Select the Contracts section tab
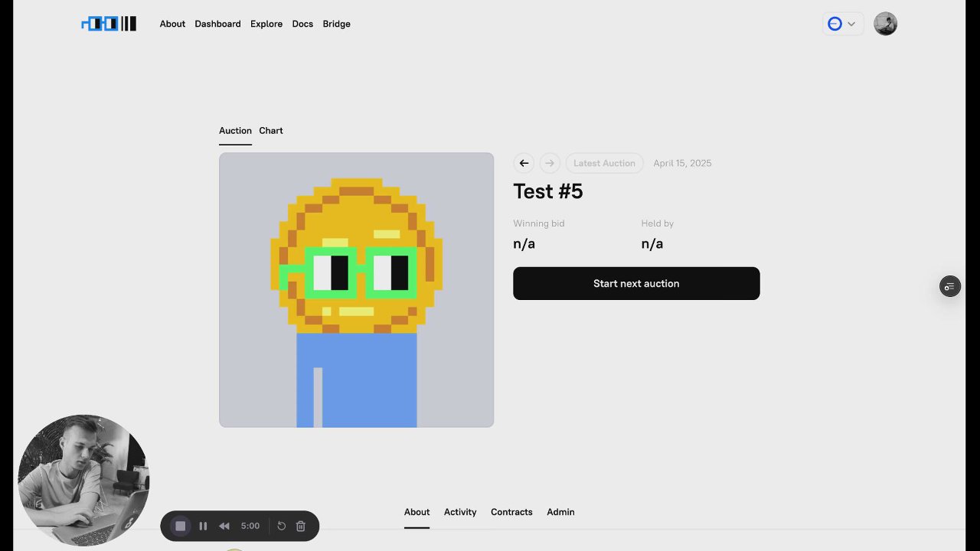The height and width of the screenshot is (551, 980). [x=511, y=512]
